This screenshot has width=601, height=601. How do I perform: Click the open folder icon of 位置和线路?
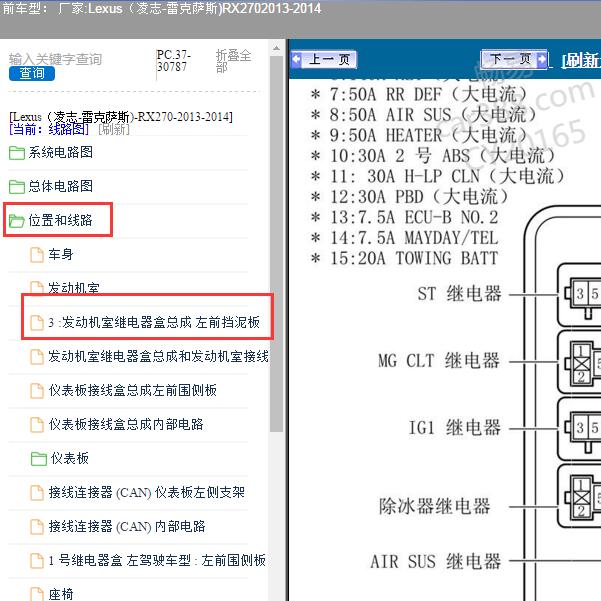[x=17, y=221]
